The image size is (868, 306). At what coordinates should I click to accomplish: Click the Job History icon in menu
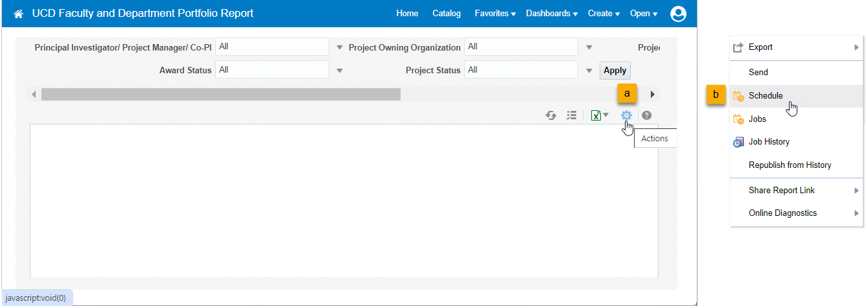[x=738, y=142]
